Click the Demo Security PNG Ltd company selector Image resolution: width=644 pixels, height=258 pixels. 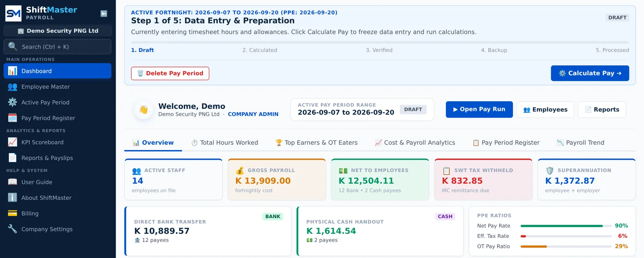58,31
